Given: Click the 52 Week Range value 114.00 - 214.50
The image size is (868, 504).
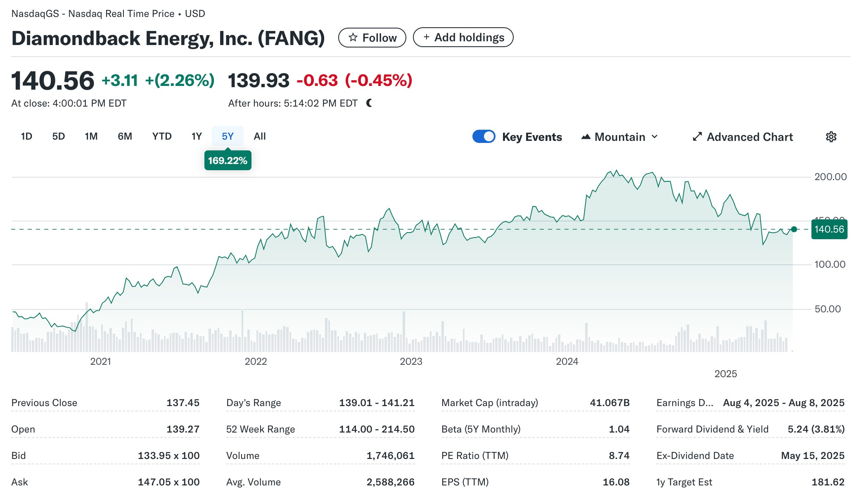Looking at the screenshot, I should [377, 429].
